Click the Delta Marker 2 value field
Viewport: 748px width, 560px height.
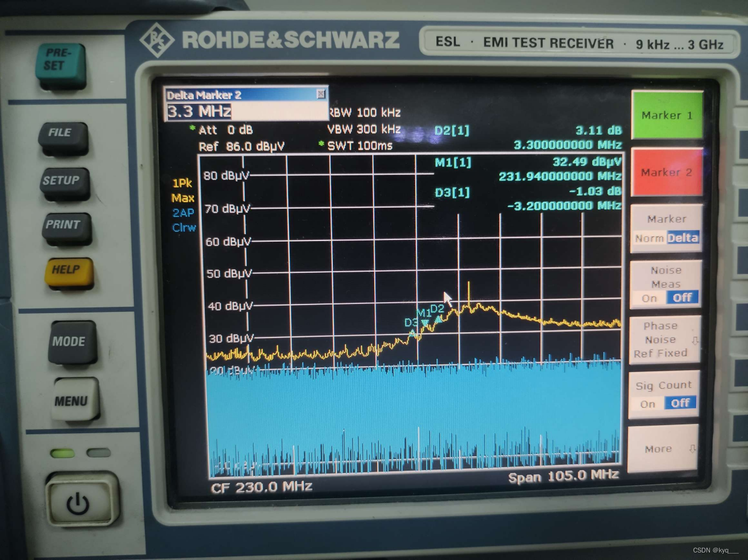(246, 111)
